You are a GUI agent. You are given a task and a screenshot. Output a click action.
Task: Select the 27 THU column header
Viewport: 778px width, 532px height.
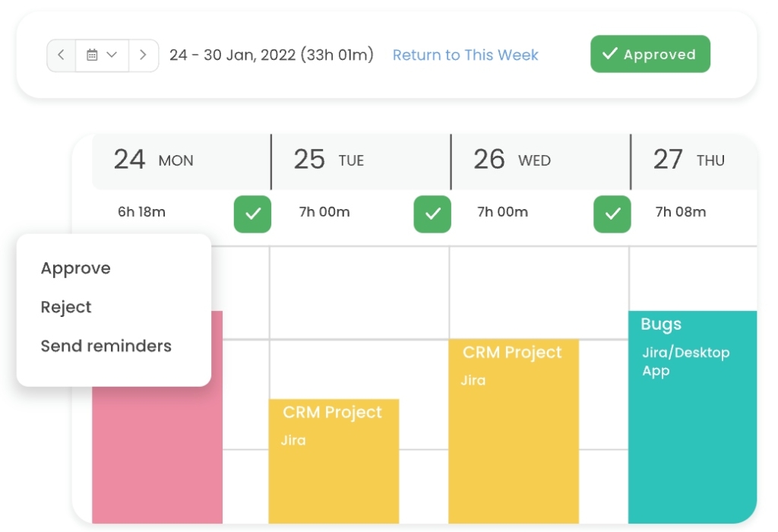coord(689,160)
